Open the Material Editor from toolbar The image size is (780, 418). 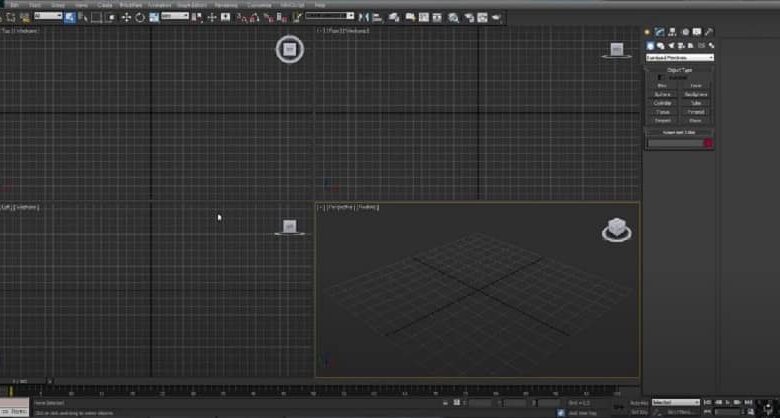coord(453,17)
